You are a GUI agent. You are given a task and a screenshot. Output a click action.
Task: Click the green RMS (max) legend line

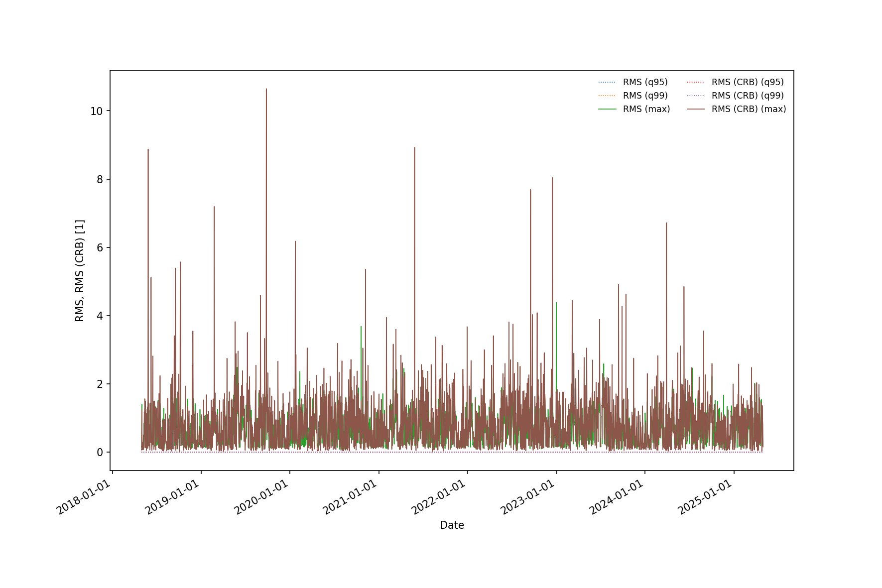[x=607, y=109]
